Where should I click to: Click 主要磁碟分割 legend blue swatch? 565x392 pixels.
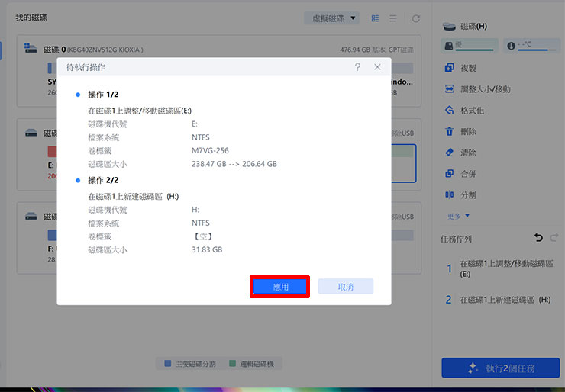[x=167, y=364]
